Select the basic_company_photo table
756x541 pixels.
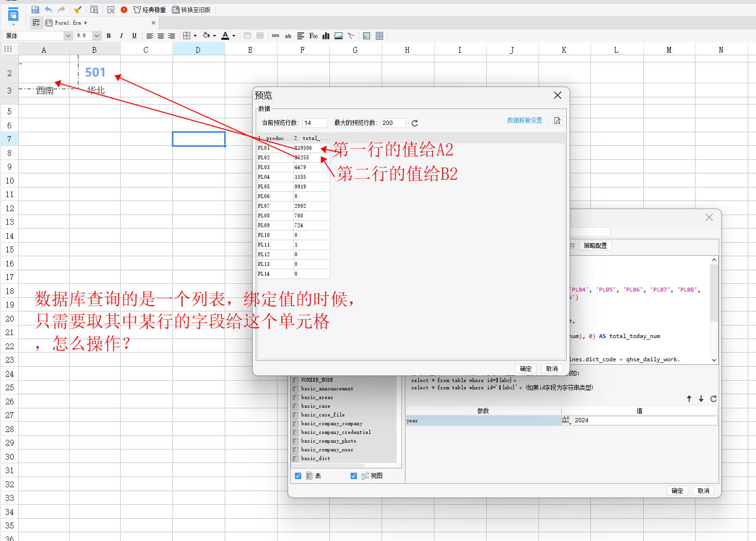tap(328, 441)
